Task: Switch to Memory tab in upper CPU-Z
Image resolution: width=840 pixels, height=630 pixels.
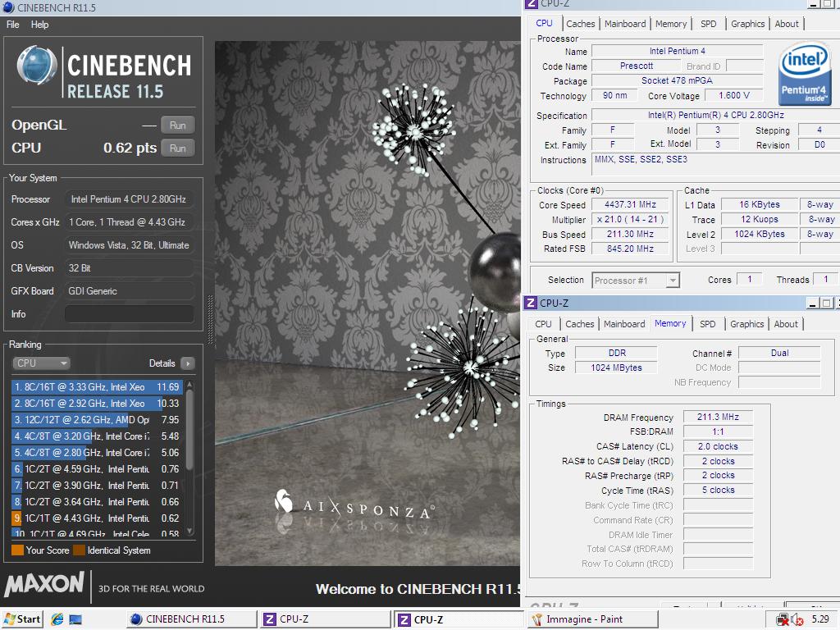Action: 671,24
